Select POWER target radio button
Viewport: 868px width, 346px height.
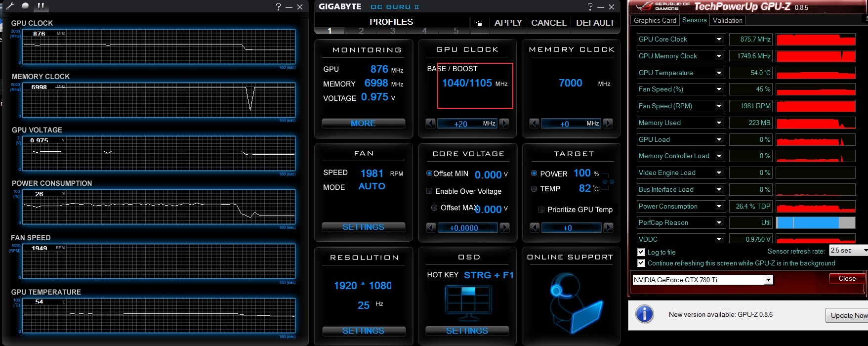coord(534,173)
